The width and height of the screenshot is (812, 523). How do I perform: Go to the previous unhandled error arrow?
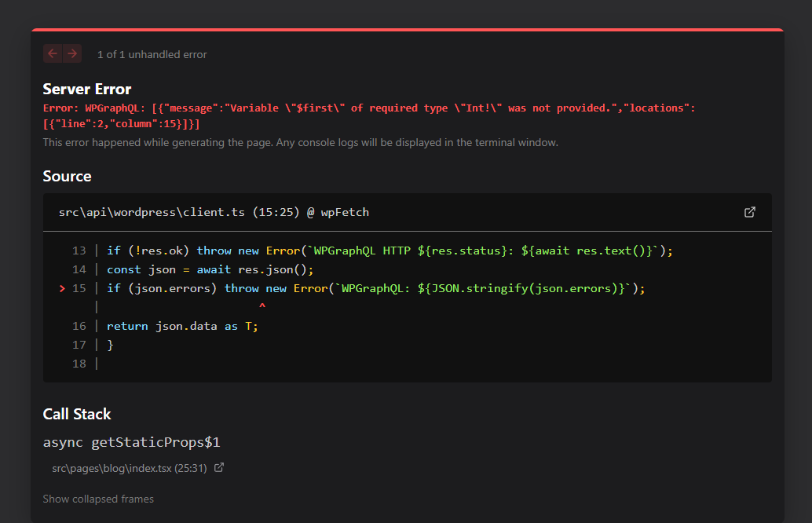53,53
